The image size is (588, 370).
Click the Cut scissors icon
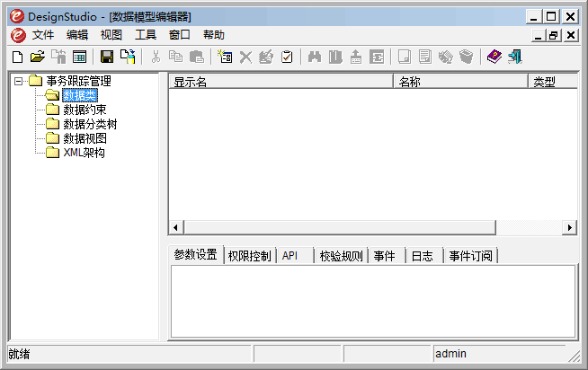pyautogui.click(x=156, y=57)
